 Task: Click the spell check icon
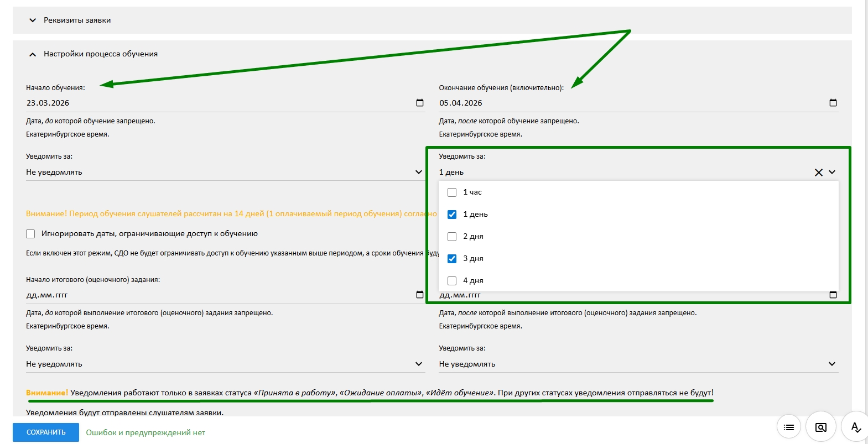coord(855,427)
